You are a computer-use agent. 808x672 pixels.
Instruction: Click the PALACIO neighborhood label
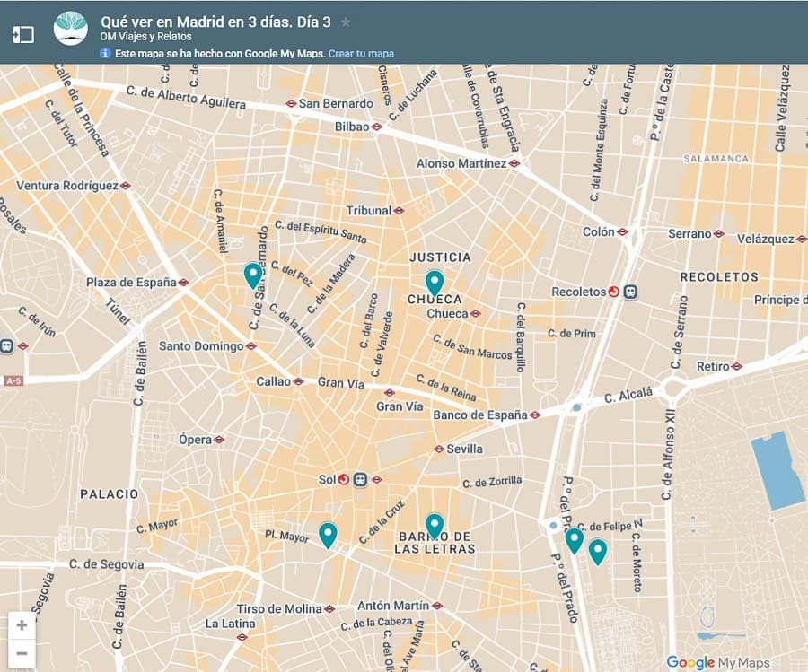click(110, 494)
